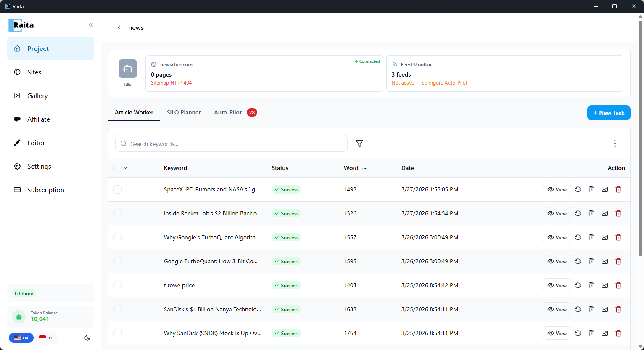The image size is (644, 350).
Task: Open image options for SpaceX IPO row
Action: tap(605, 189)
